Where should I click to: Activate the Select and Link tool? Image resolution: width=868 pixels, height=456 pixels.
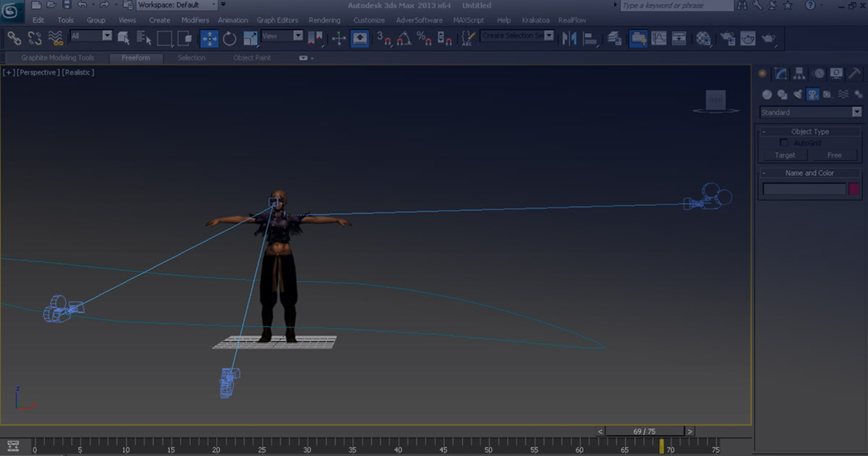pos(14,38)
